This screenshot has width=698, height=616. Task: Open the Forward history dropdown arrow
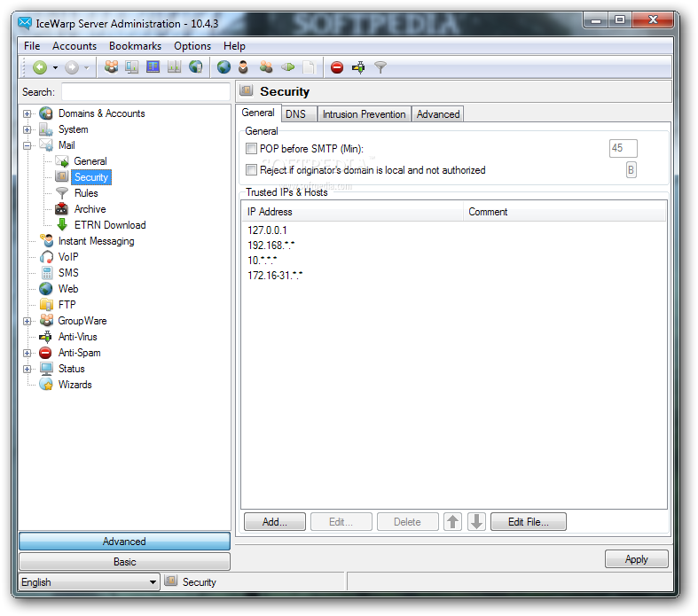[87, 67]
